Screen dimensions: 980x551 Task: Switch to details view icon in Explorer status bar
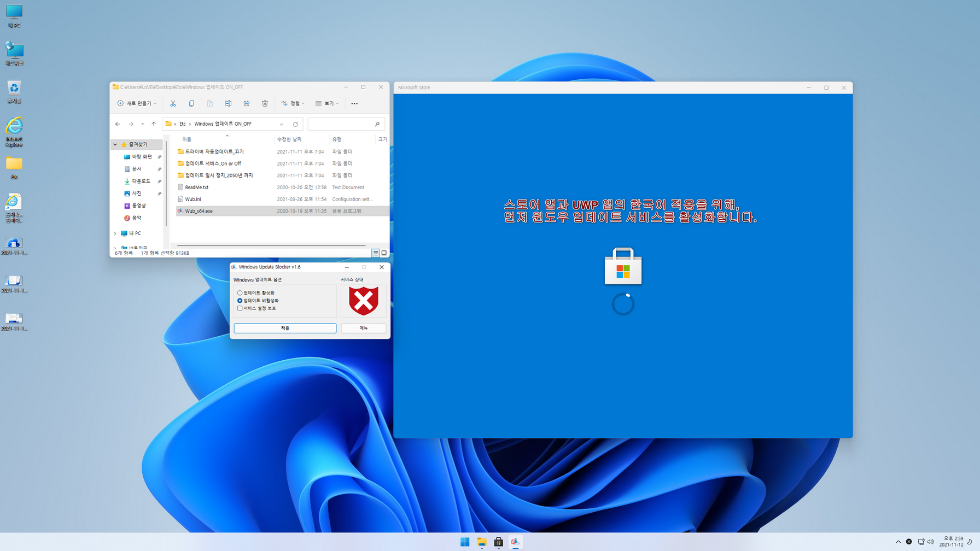[x=376, y=253]
